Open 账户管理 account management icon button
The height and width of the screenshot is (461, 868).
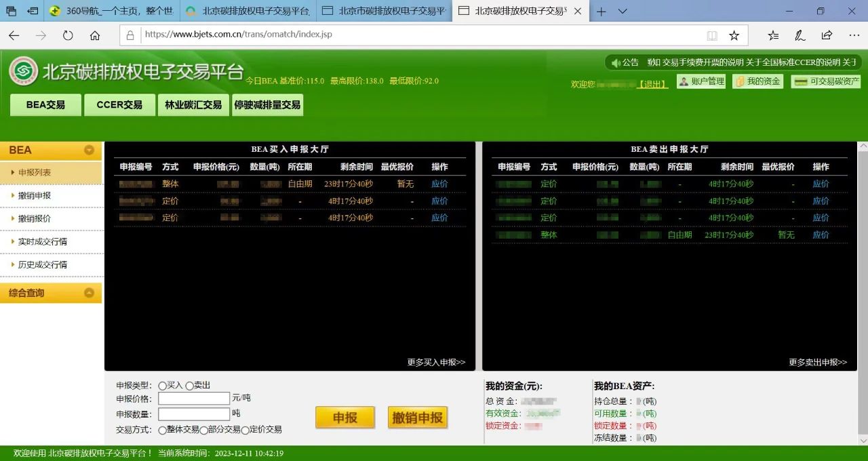coord(701,82)
